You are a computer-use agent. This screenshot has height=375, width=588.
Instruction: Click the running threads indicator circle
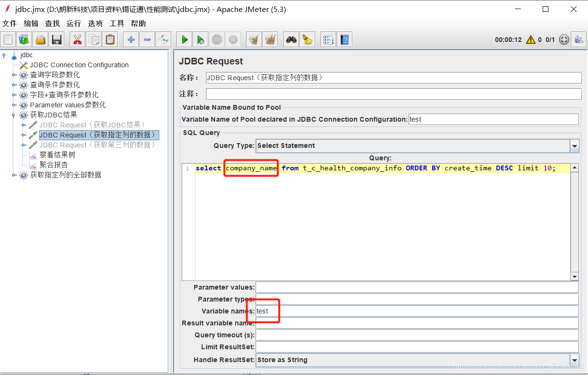tap(564, 40)
